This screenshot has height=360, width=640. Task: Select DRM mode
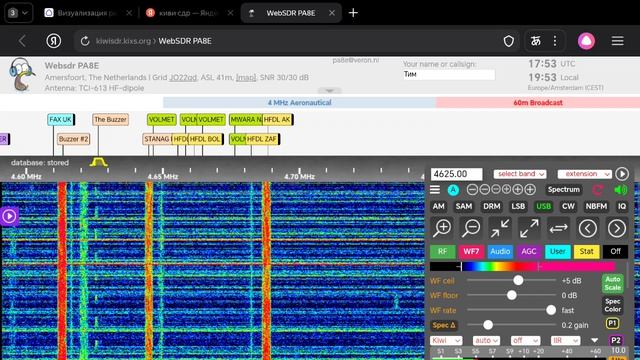click(491, 207)
